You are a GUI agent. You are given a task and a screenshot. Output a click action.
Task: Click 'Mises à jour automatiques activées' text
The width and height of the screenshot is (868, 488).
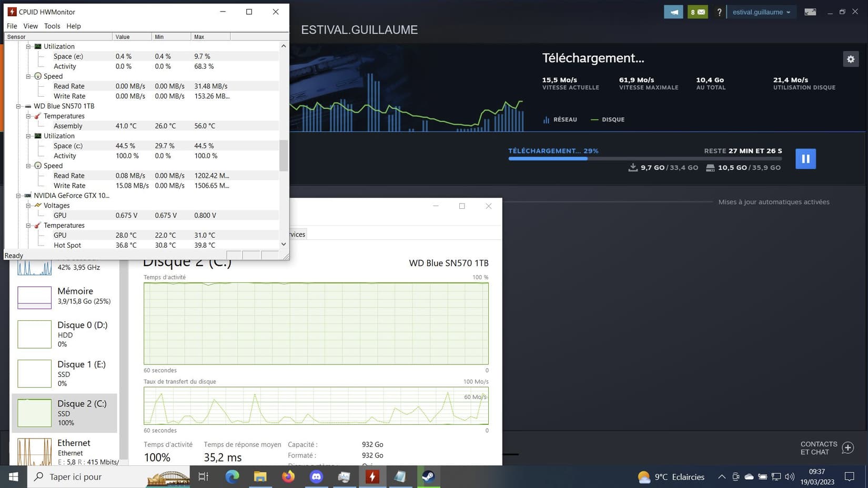point(774,202)
